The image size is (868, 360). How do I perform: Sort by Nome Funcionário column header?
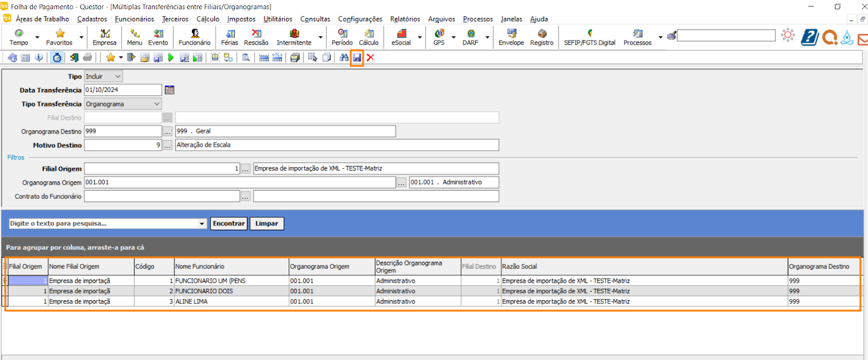[x=231, y=267]
